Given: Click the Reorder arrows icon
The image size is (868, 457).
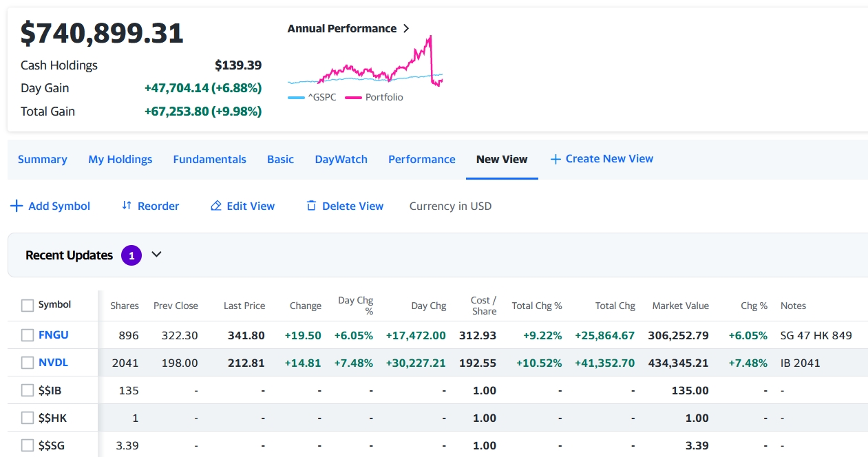Looking at the screenshot, I should [x=127, y=206].
